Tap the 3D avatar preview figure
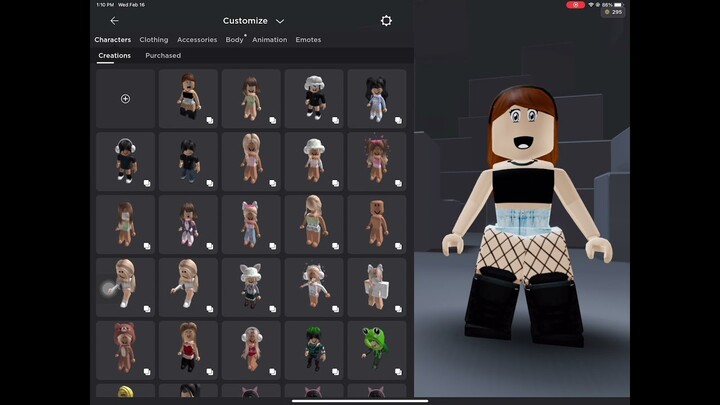Viewport: 720px width, 405px height. coord(525,216)
